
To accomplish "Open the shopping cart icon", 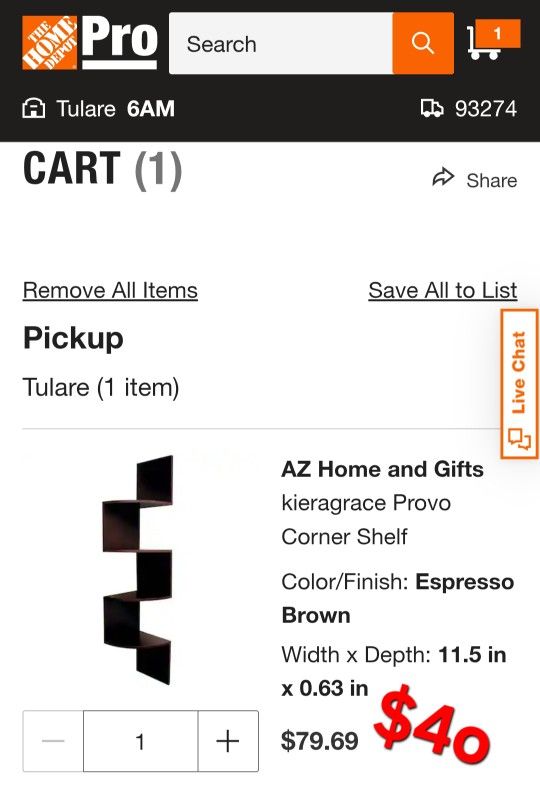I will (492, 40).
